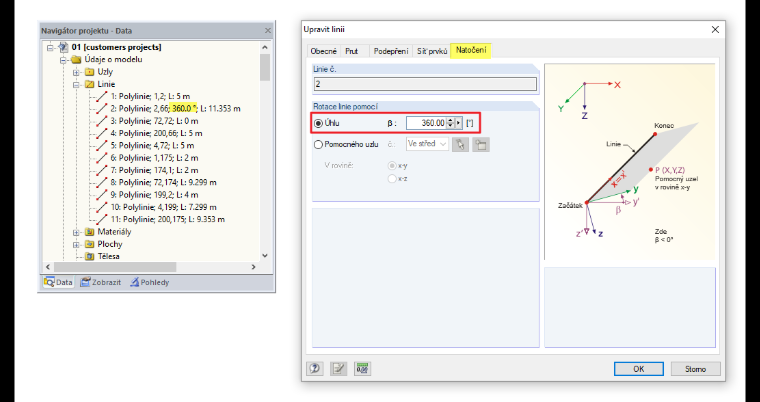Select row 2: Polylinie; 2,66; 360.0°

pos(176,109)
